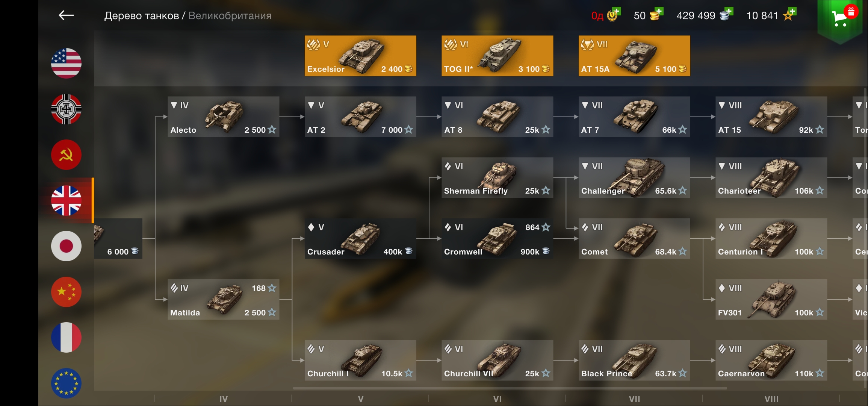The width and height of the screenshot is (868, 406).
Task: Open the premium Excelsior tank card
Action: (360, 56)
